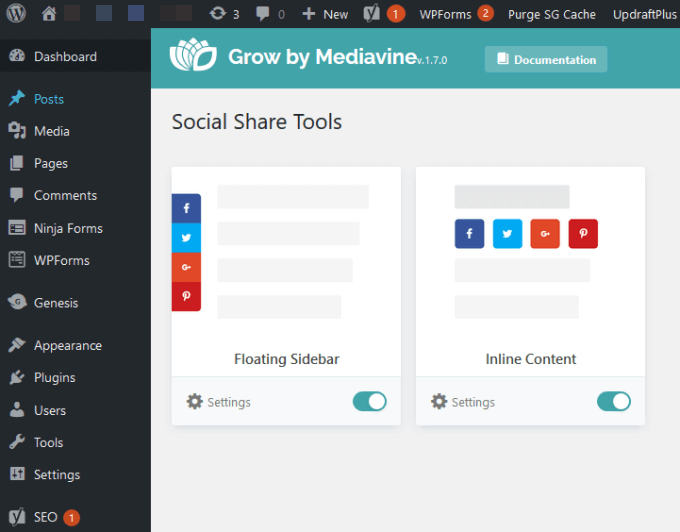Screen dimensions: 680x532
Task: Open WPForms in the sidebar
Action: (62, 261)
